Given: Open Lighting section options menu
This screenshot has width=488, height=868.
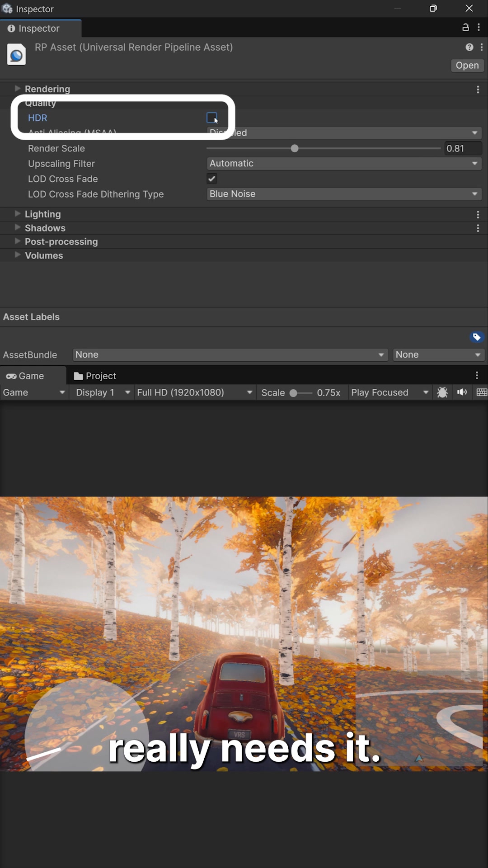Looking at the screenshot, I should pos(478,215).
